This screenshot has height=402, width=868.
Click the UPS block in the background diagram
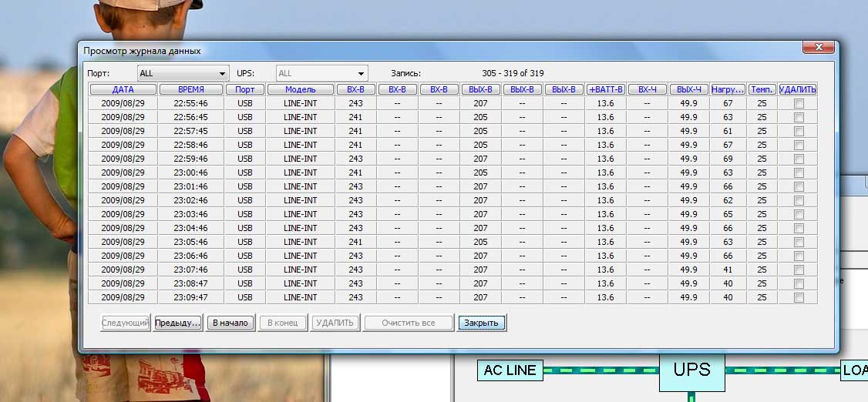[x=691, y=370]
